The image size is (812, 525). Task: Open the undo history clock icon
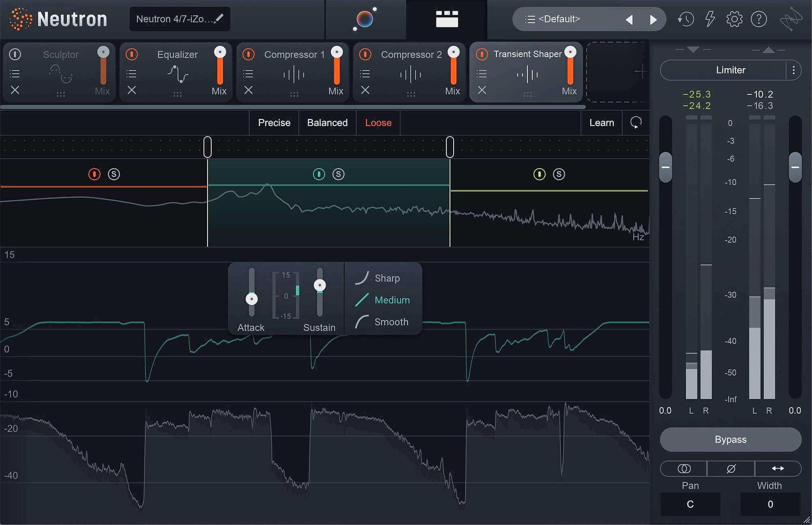(686, 19)
